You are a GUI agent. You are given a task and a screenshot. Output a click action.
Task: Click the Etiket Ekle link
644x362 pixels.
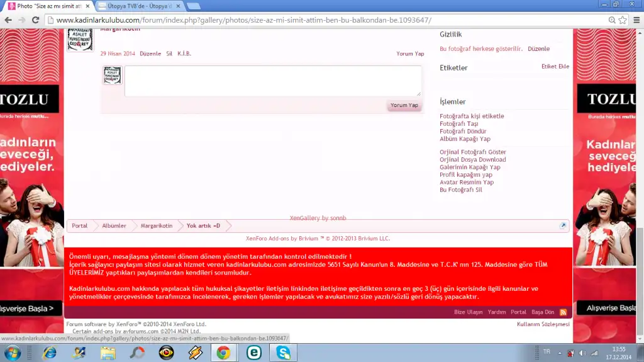pos(555,66)
